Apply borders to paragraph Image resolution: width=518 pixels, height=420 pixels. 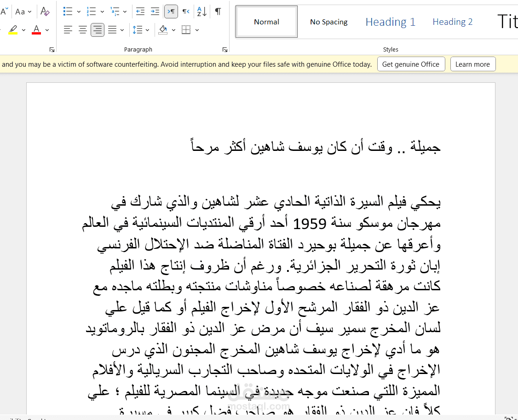click(186, 30)
